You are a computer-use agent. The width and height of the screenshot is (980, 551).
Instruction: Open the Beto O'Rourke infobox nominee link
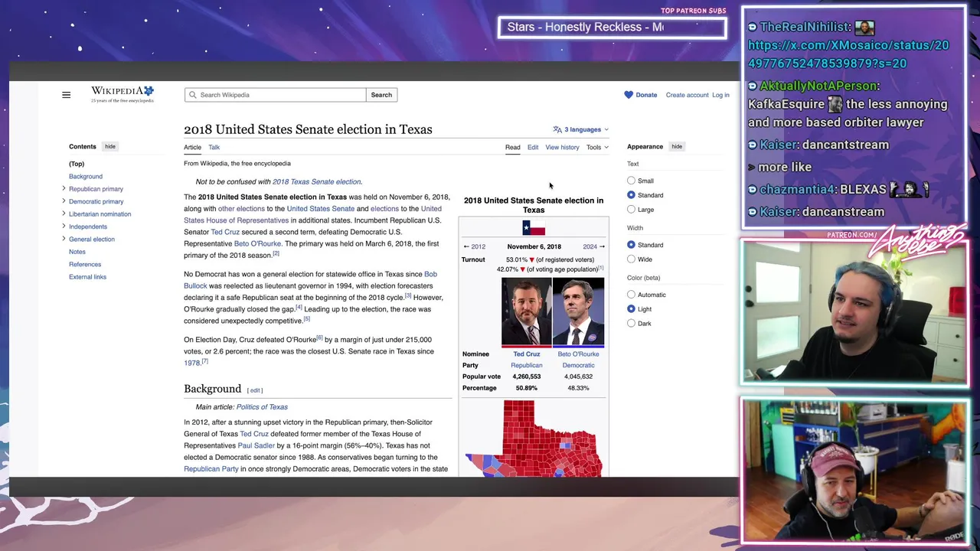click(578, 354)
